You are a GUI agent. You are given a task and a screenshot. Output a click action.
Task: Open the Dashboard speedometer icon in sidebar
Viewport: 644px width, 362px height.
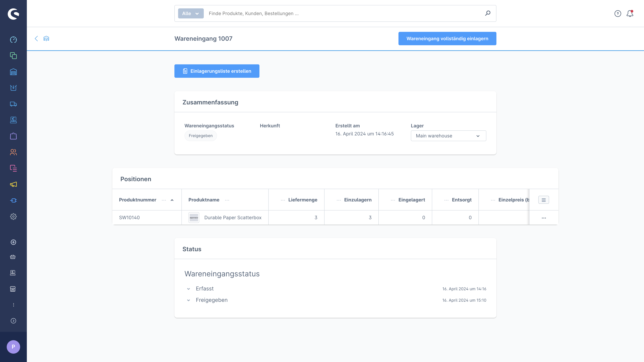point(13,40)
